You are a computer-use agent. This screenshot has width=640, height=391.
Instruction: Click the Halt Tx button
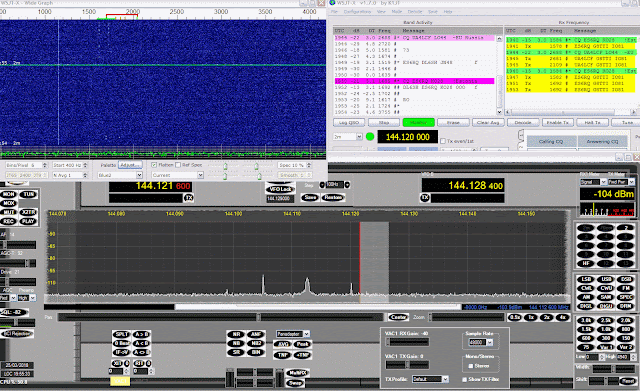pos(593,122)
